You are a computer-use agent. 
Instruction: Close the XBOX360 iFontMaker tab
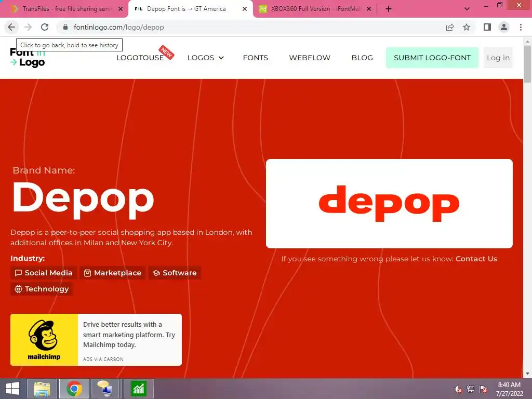[369, 9]
